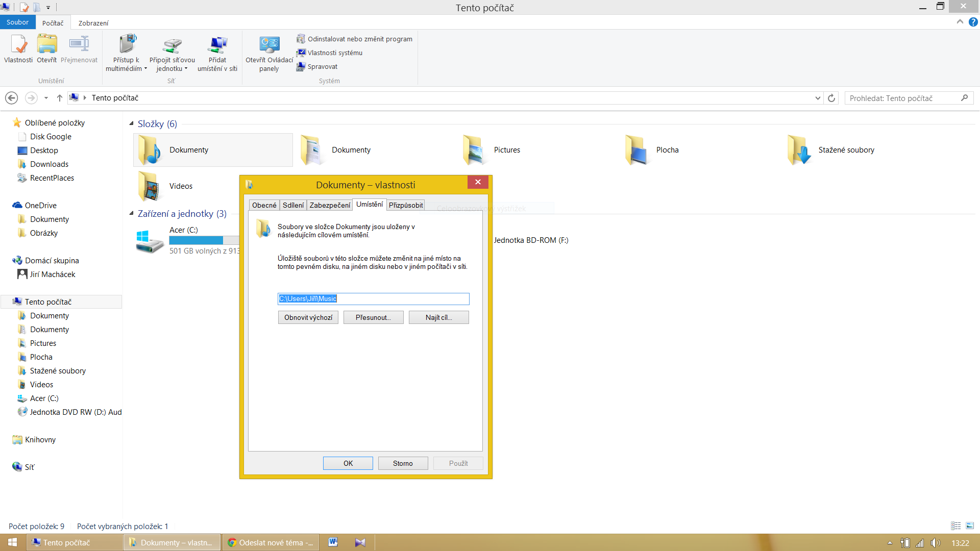Click the folder location path field
The image size is (980, 551).
373,299
